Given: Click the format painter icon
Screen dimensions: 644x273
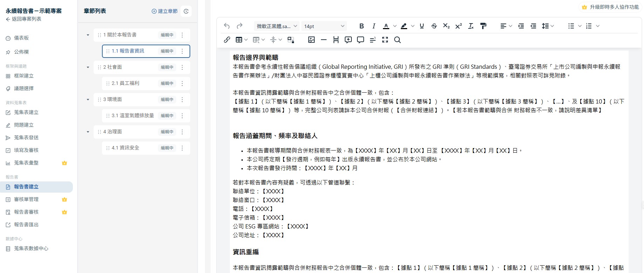Looking at the screenshot, I should pyautogui.click(x=483, y=26).
